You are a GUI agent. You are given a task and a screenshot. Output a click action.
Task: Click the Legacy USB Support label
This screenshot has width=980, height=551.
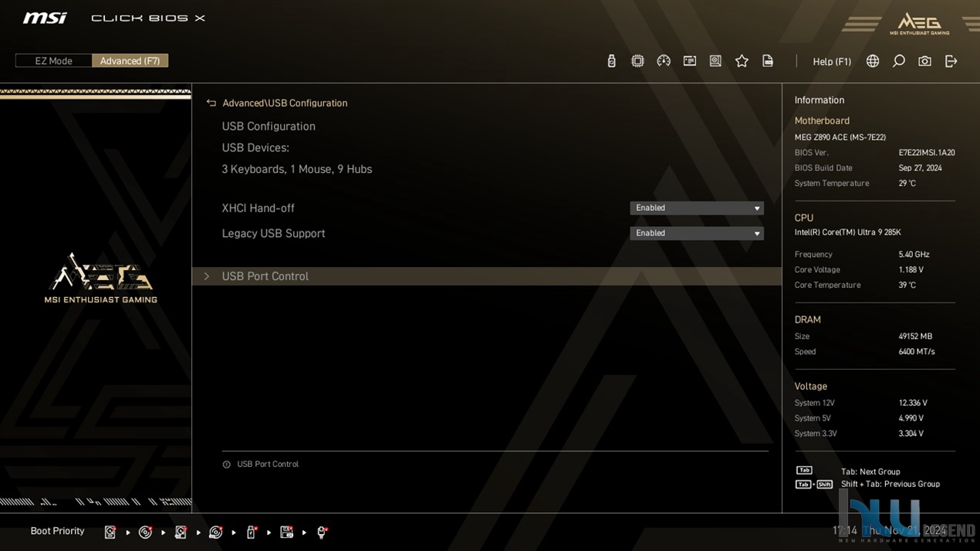pos(273,234)
